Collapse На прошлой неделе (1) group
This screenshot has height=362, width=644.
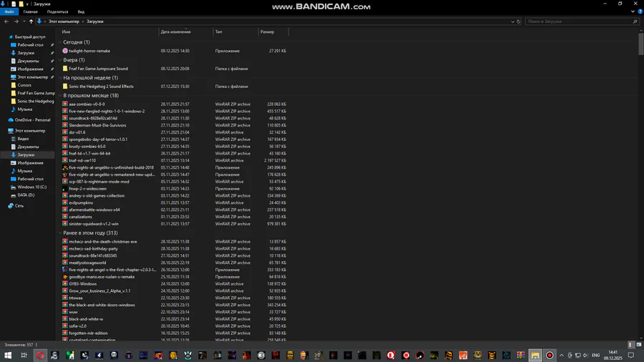coord(60,77)
